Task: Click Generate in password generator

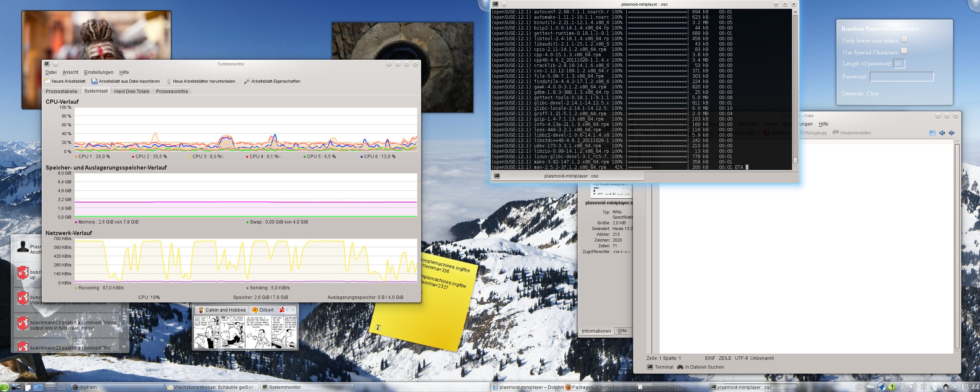Action: tap(852, 93)
